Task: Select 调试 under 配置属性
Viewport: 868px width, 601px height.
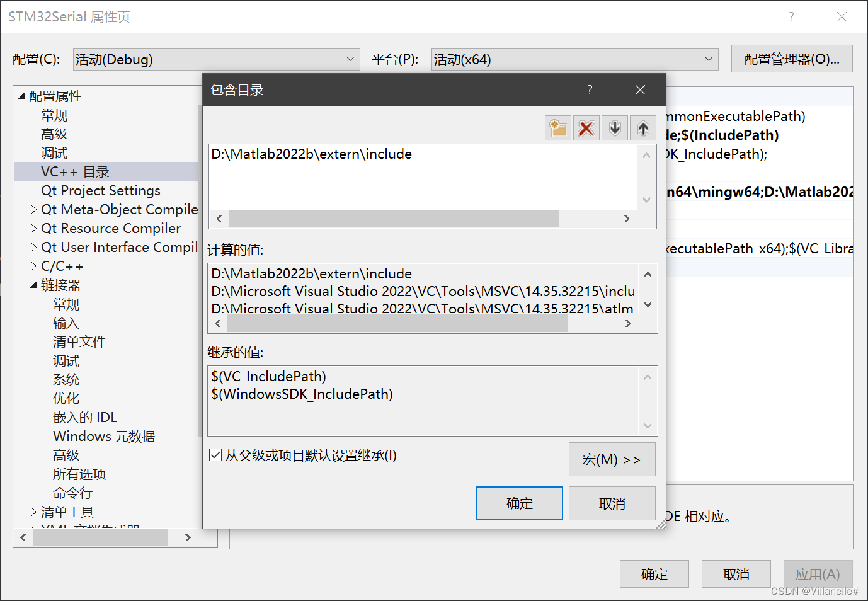Action: coord(54,153)
